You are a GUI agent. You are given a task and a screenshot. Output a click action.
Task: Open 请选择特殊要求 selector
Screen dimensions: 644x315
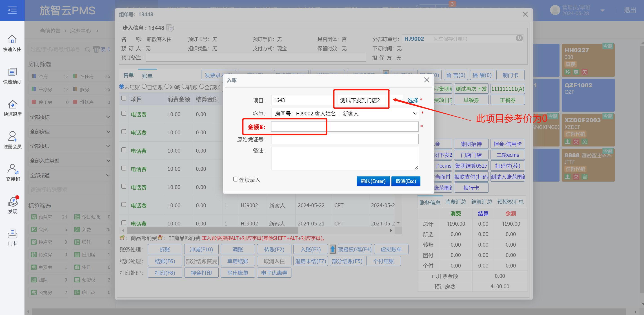(70, 190)
